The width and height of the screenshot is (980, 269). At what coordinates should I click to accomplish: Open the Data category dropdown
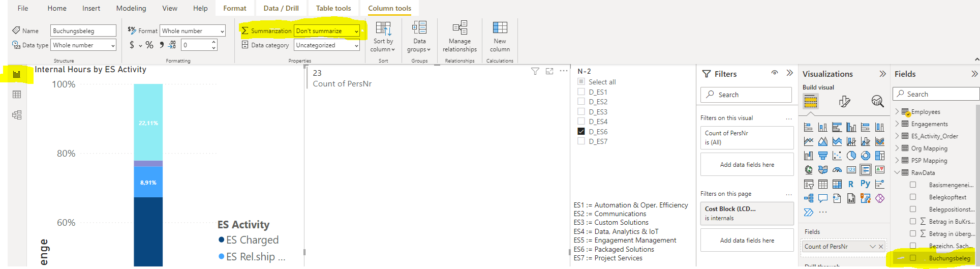[327, 45]
